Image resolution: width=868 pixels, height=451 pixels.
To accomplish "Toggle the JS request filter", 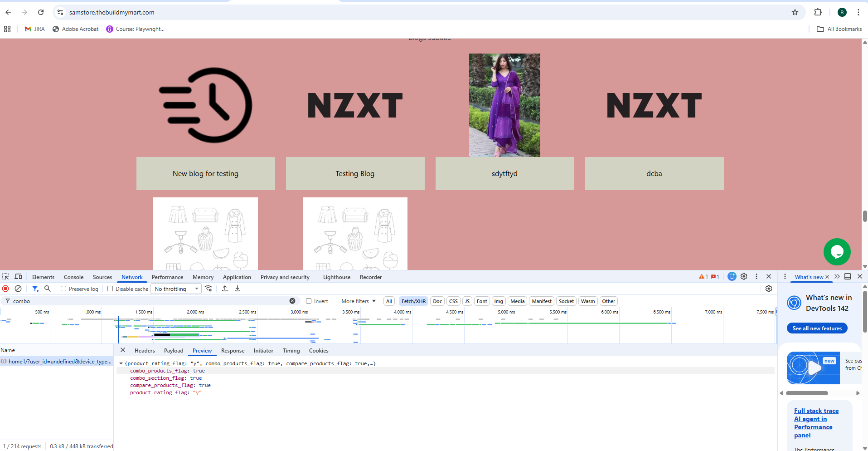I will click(x=467, y=301).
